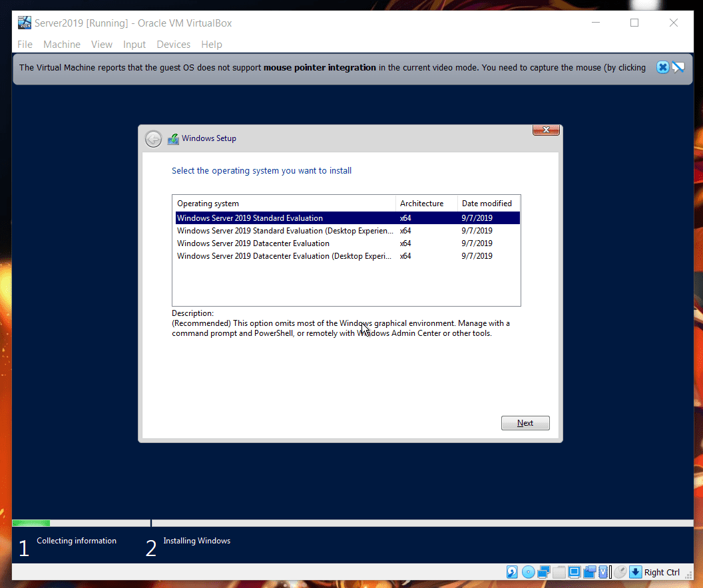Click the hard disk activity status icon
The height and width of the screenshot is (588, 703).
512,572
